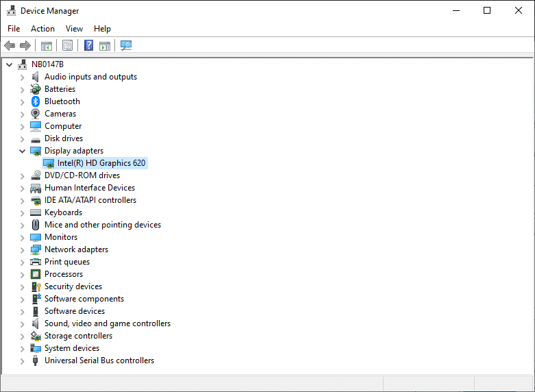The image size is (535, 392).
Task: Click Show/Hide Action Pane toolbar icon
Action: 105,46
